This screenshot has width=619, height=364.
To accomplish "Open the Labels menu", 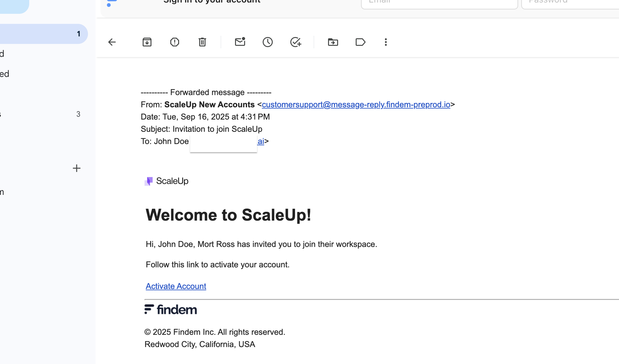I will point(360,42).
